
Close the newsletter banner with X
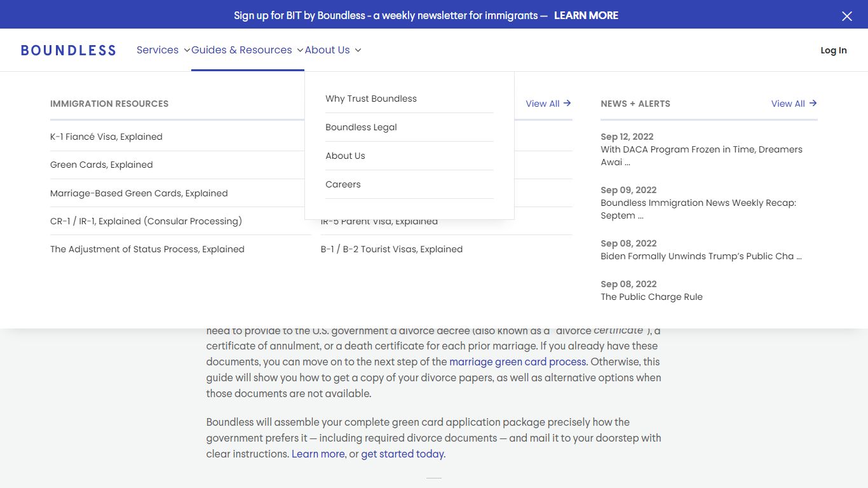pos(847,16)
